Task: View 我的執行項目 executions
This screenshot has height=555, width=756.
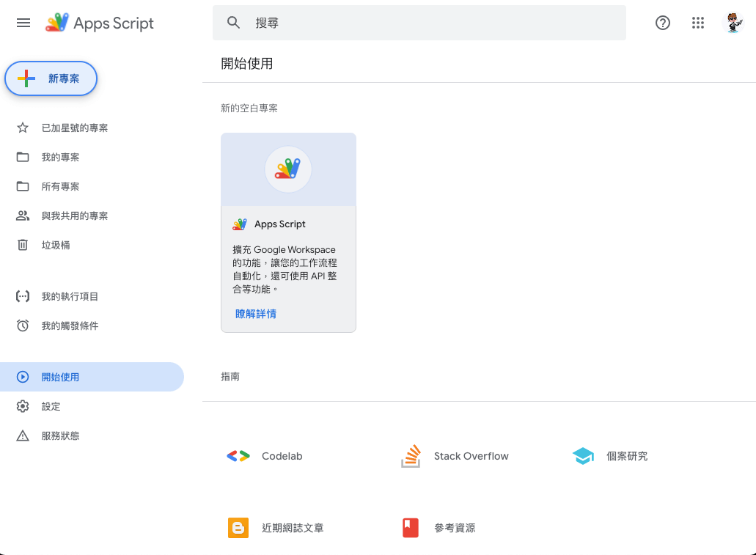Action: (70, 297)
